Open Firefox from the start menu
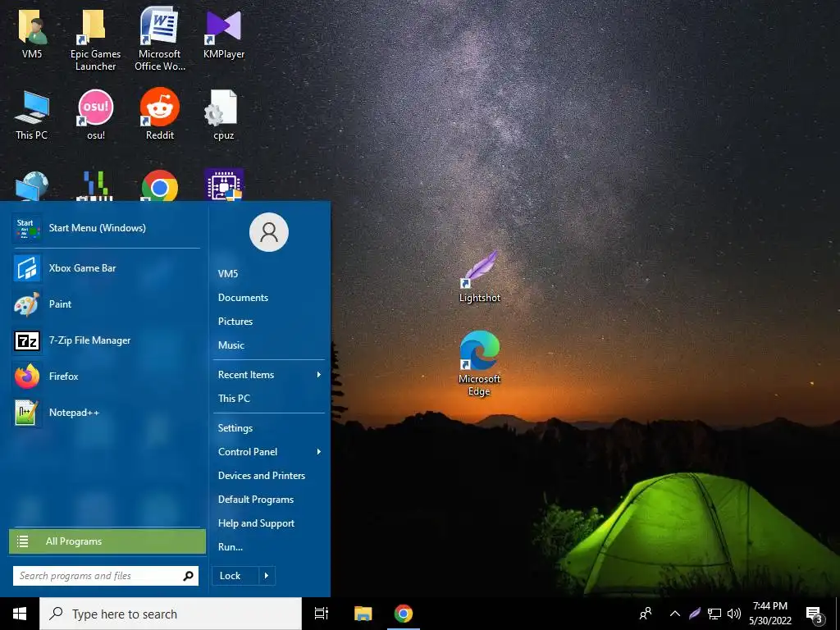 tap(106, 376)
